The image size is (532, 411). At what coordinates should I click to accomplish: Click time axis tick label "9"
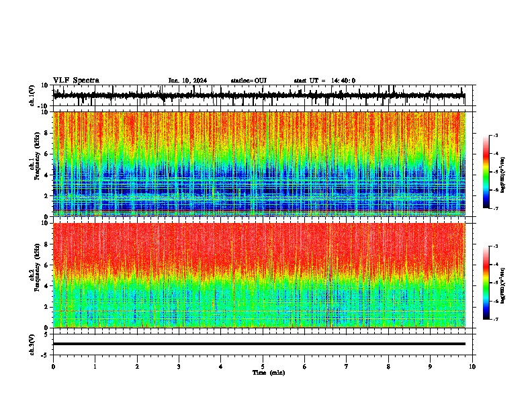[x=430, y=367]
